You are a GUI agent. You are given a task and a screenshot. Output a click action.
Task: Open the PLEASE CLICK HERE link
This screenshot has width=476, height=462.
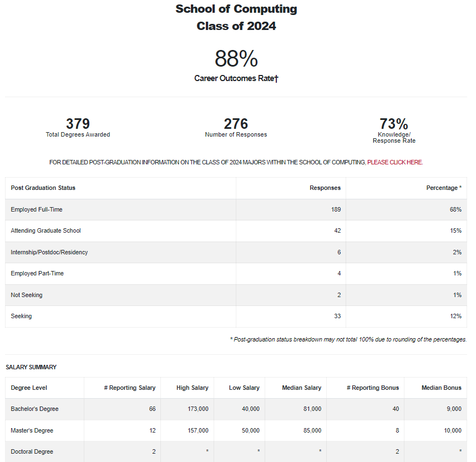coord(394,162)
